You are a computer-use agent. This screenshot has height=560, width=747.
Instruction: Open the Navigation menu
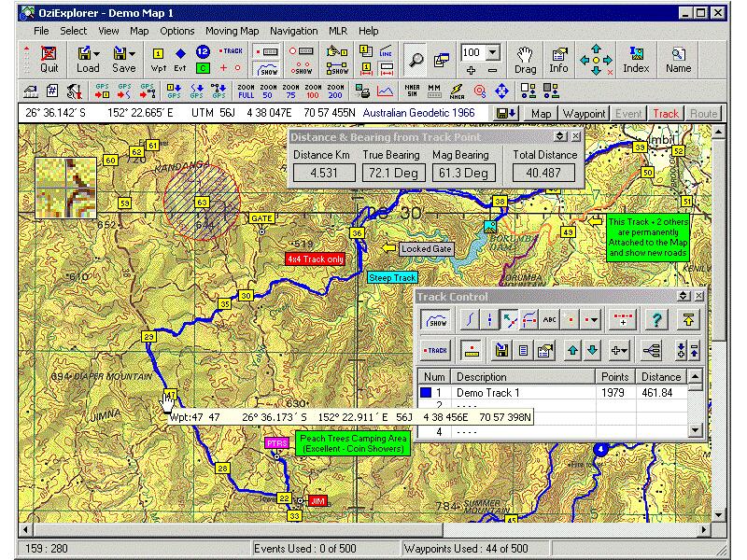[294, 31]
